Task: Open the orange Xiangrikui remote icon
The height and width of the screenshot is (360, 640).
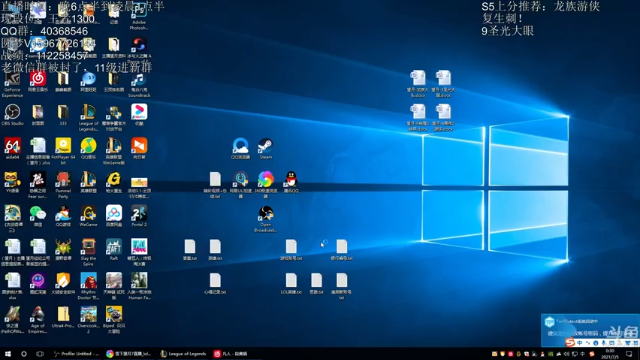Action: (x=139, y=149)
